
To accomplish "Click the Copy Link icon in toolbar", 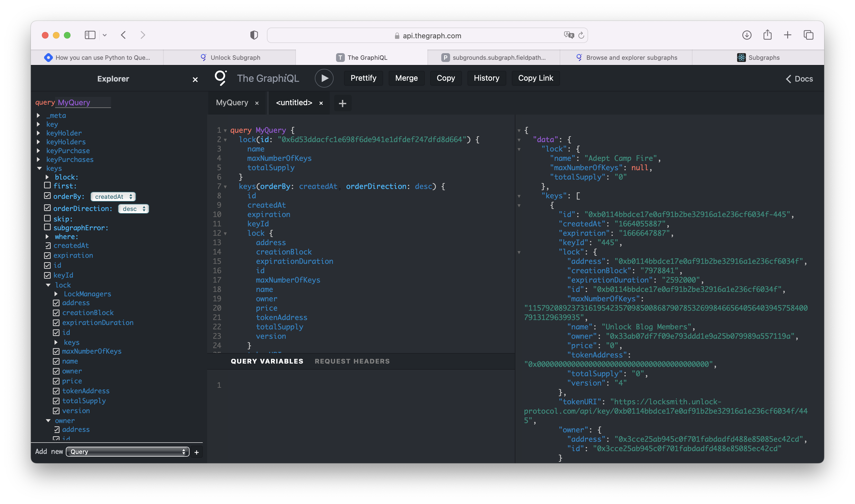I will (535, 78).
